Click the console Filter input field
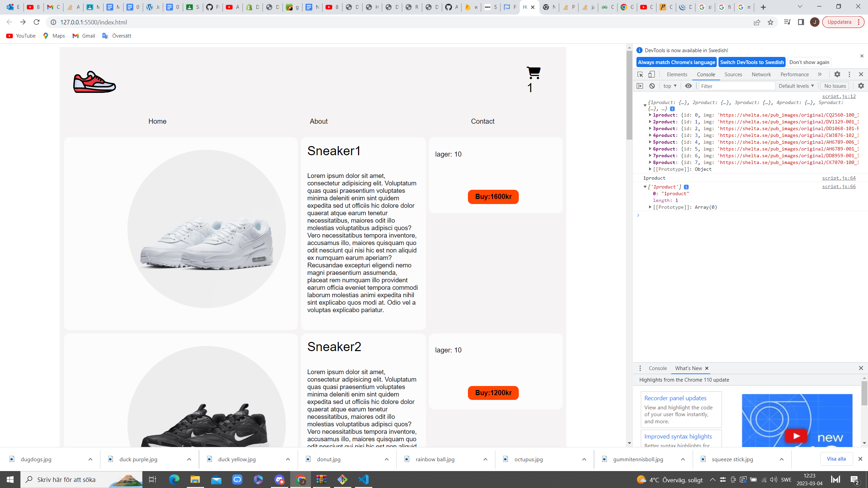 pyautogui.click(x=737, y=86)
